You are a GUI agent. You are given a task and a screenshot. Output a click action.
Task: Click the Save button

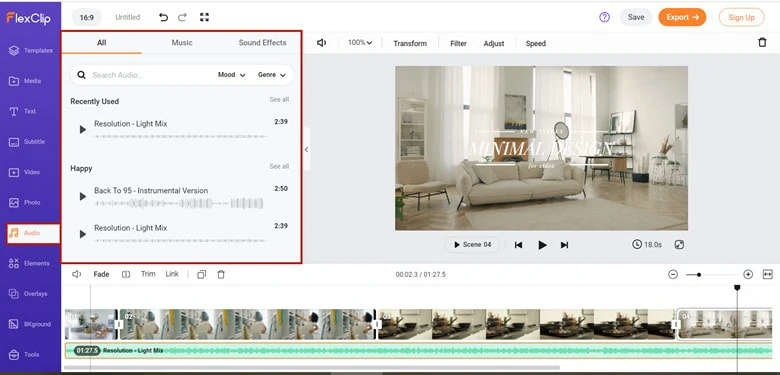pos(636,17)
